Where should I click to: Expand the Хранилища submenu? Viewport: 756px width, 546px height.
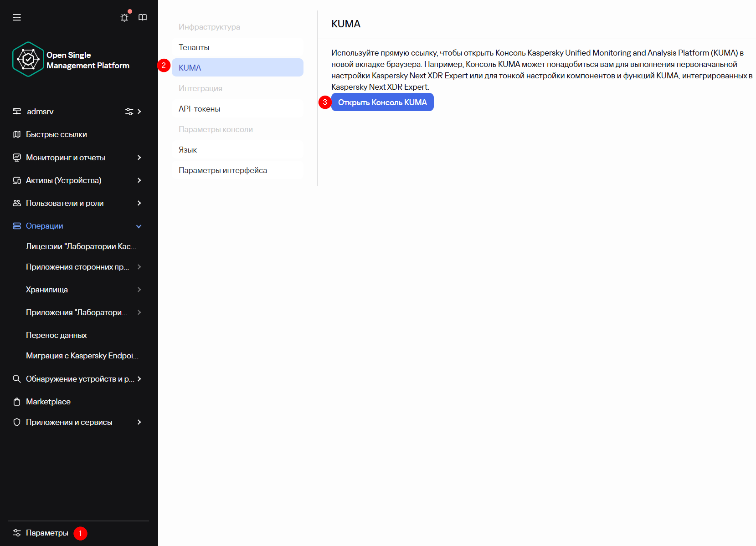(x=139, y=290)
